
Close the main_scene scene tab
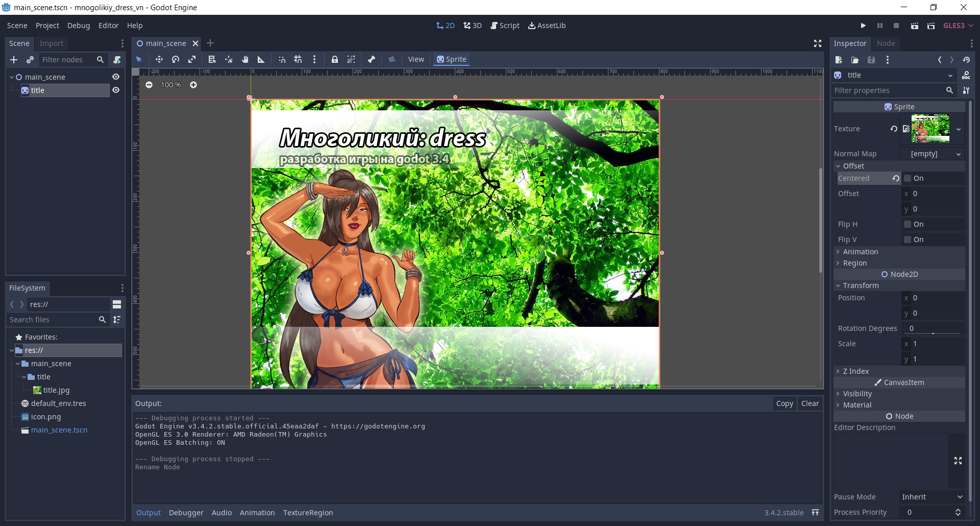coord(195,43)
